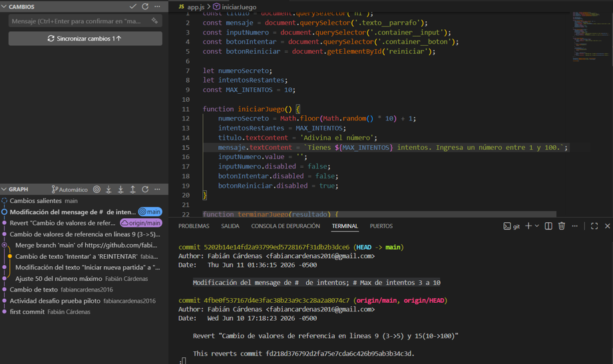Push changes in Graph toolbar
613x364 pixels.
click(133, 189)
